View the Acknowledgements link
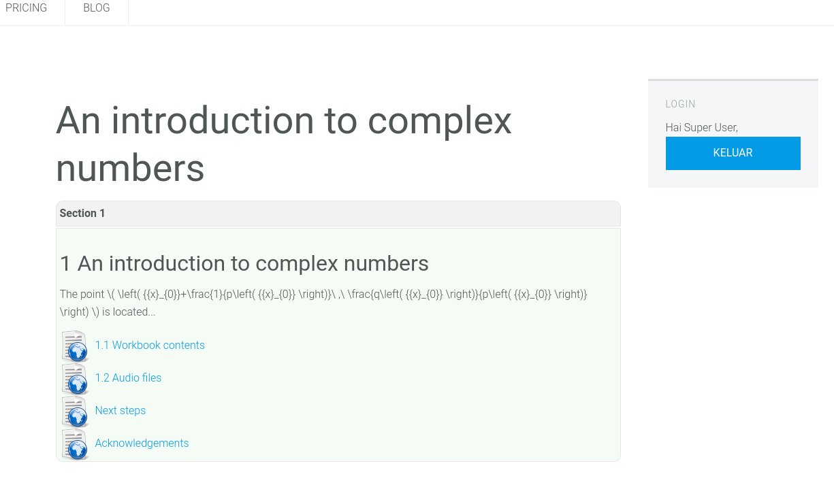 pos(142,443)
